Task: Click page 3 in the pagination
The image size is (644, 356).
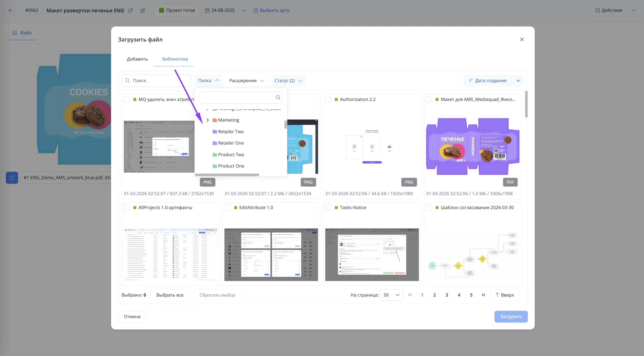Action: (447, 295)
